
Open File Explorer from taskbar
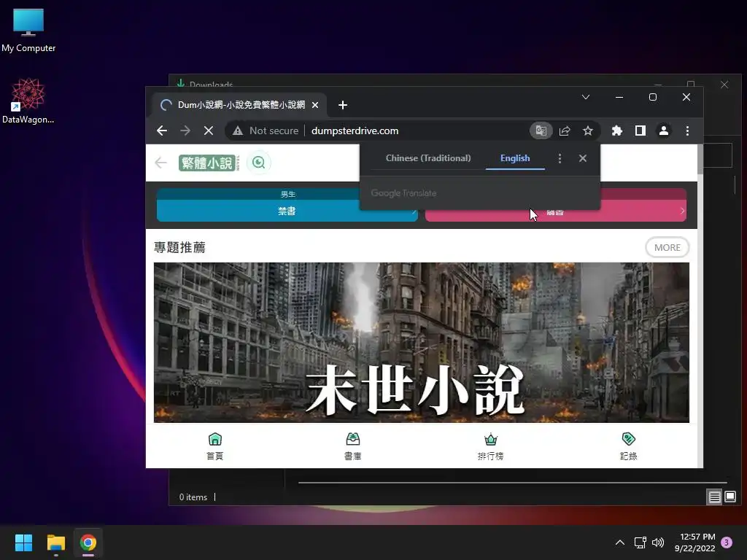55,542
